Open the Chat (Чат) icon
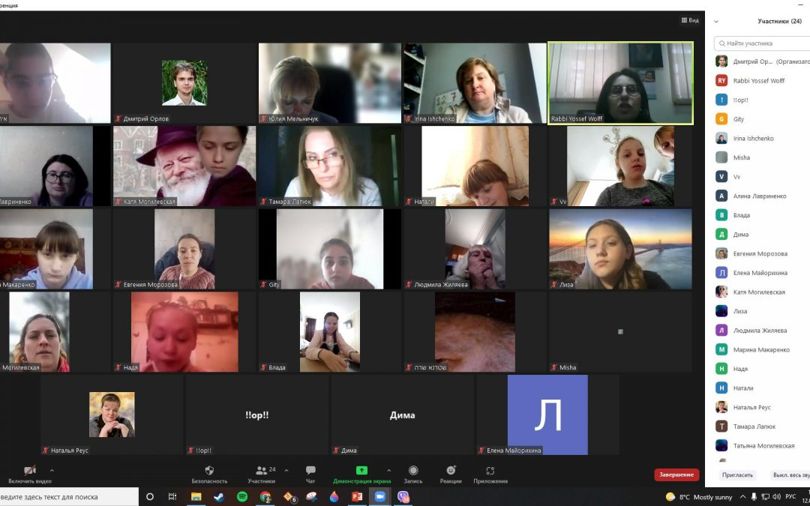The width and height of the screenshot is (810, 506). click(310, 470)
